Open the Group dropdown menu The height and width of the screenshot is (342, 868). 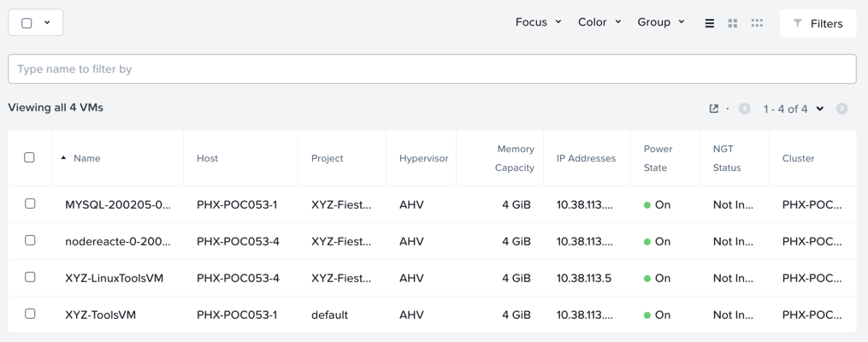(x=661, y=22)
